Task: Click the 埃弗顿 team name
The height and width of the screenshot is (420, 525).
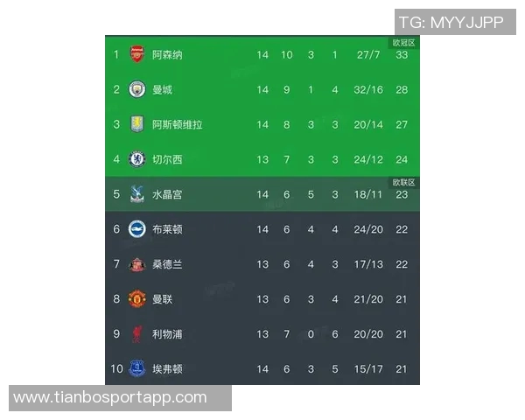Action: coord(167,368)
